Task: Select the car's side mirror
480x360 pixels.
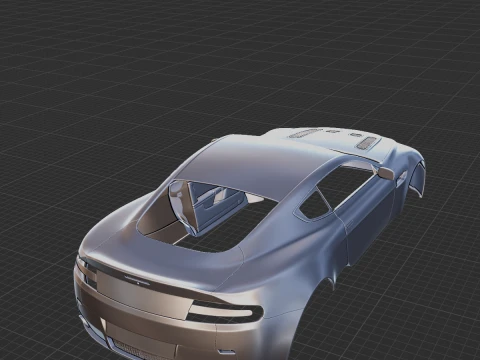Action: click(386, 173)
